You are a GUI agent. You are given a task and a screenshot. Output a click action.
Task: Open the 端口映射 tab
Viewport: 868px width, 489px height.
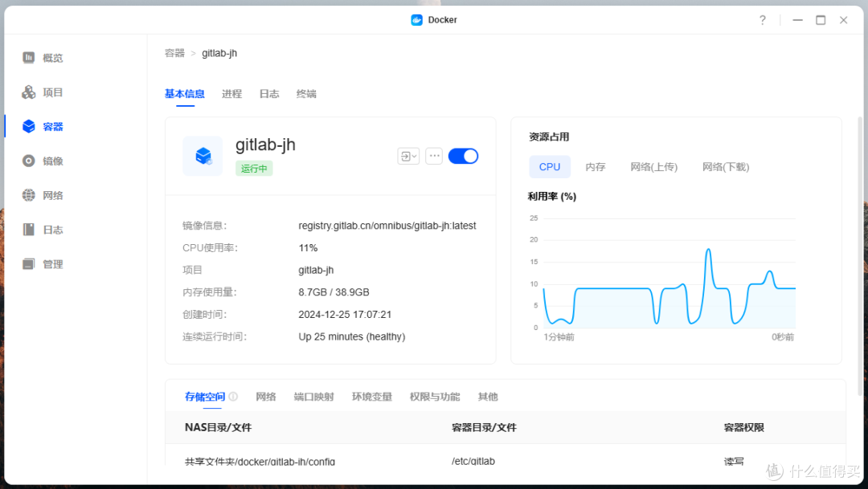tap(313, 396)
